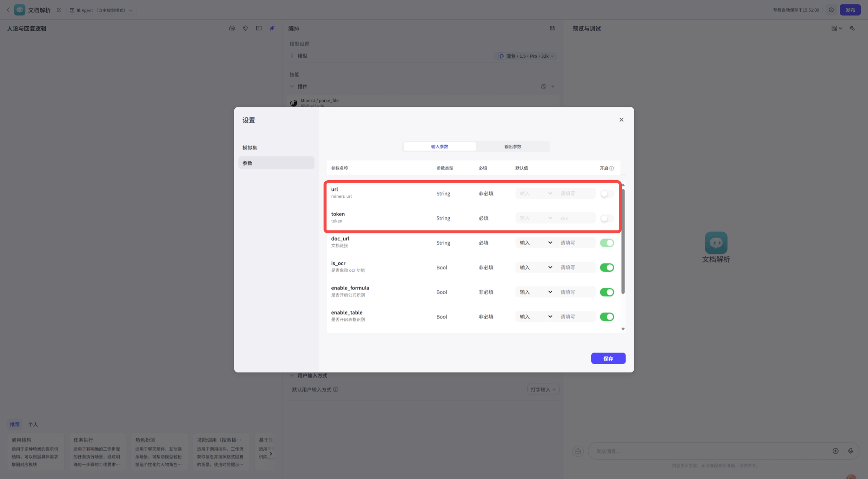The image size is (868, 479).
Task: Select 模拟集 in settings sidebar
Action: coord(250,148)
